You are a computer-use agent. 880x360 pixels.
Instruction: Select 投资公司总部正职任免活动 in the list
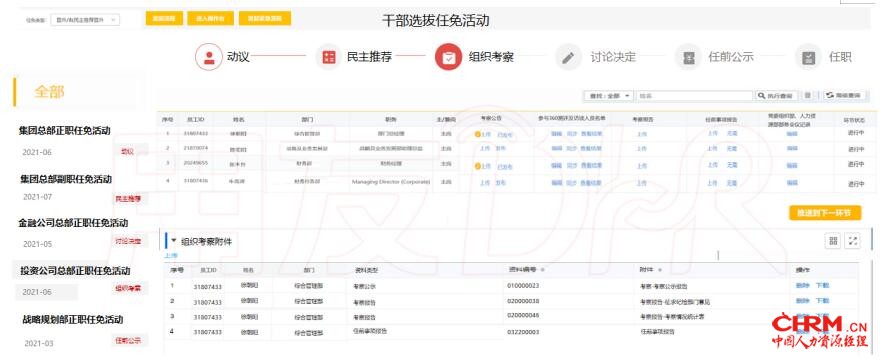75,271
